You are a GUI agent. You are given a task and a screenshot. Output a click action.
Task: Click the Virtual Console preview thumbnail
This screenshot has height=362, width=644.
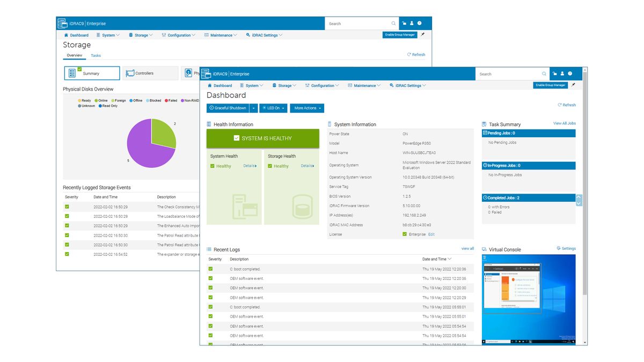(x=529, y=299)
